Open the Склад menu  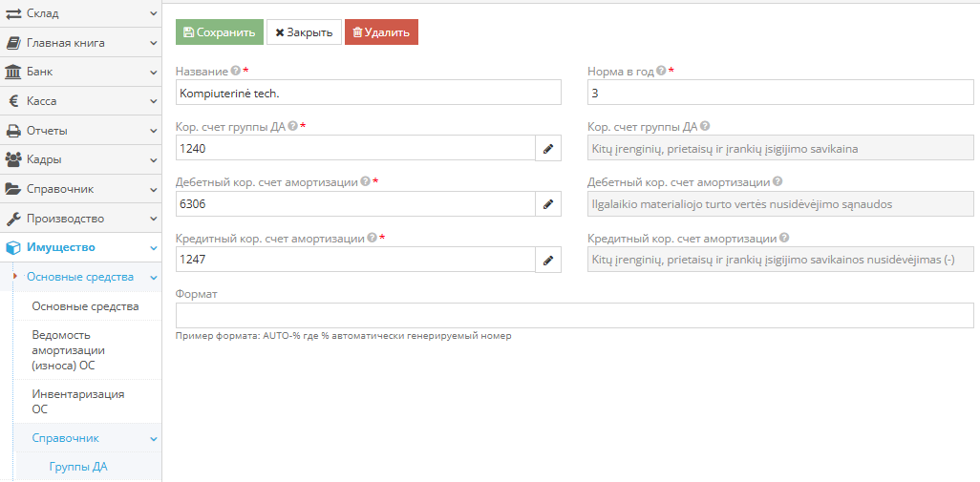pos(80,13)
